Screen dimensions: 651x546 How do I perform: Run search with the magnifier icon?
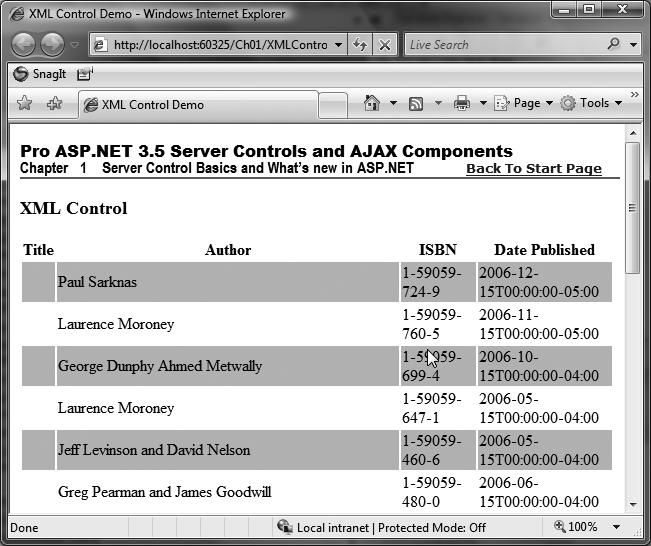point(613,44)
